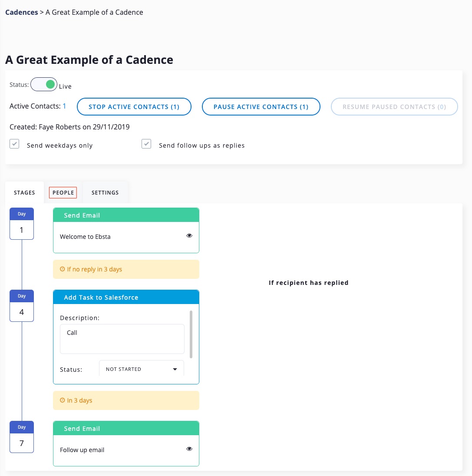Click clock icon in 'In 3 days' delay

[63, 400]
